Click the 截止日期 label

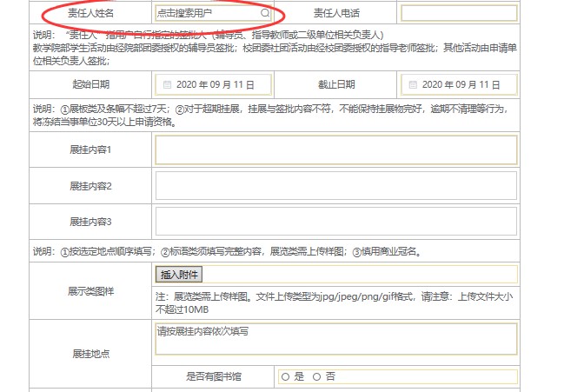tap(335, 84)
